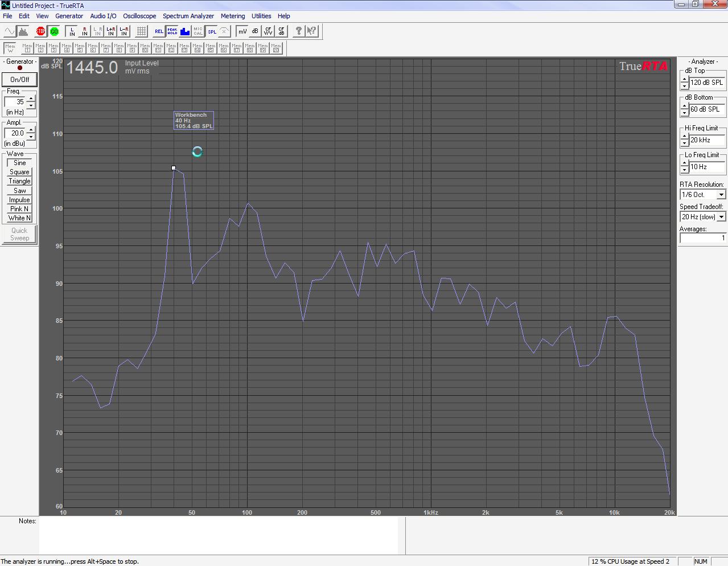Select the L IN left input icon
Screen dimensions: 728x566
[72, 31]
